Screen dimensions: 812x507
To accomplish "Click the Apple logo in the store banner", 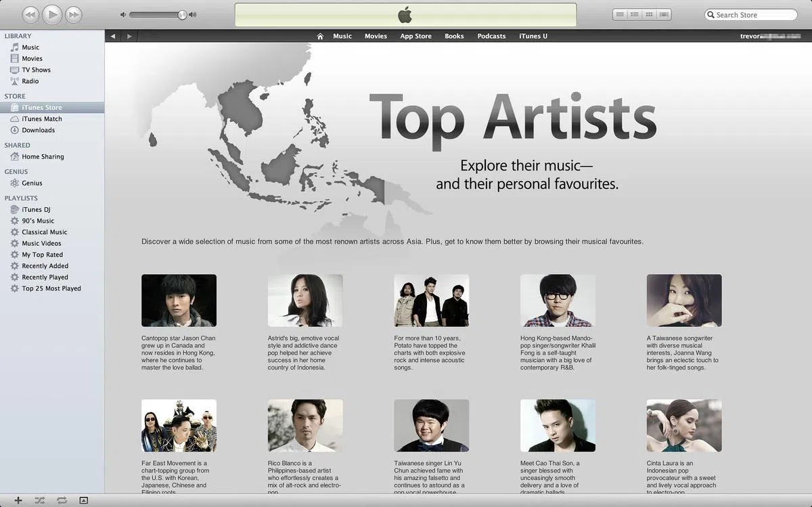I will (405, 13).
